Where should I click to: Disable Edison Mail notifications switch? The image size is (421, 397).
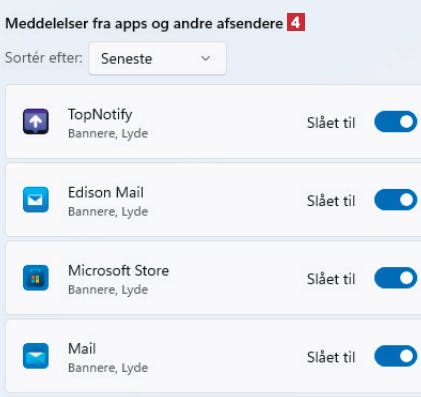coord(396,200)
